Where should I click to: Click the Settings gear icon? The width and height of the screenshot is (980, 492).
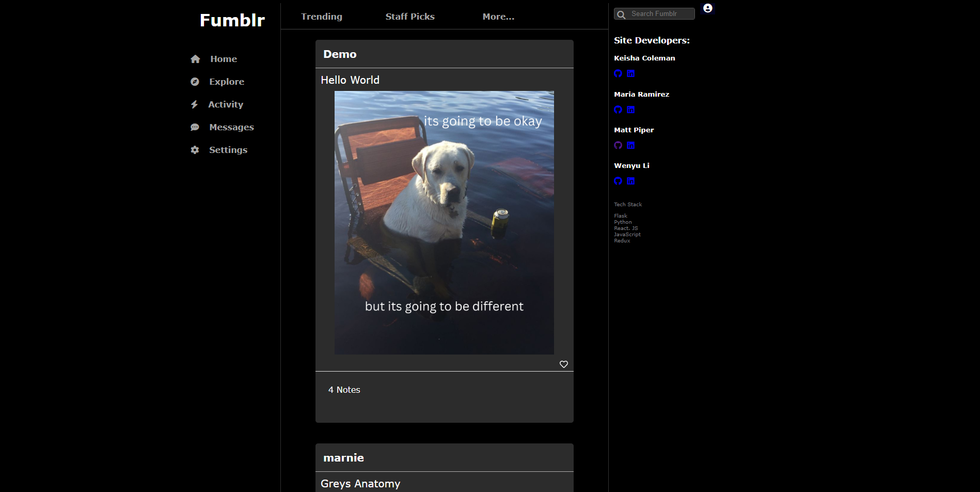click(x=195, y=150)
